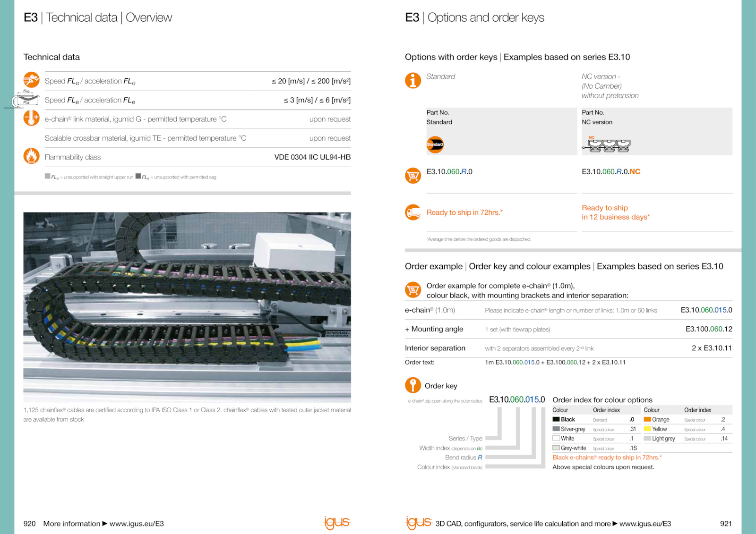Click the large order key code E3.10.060.015.0
The height and width of the screenshot is (534, 756).
point(517,399)
